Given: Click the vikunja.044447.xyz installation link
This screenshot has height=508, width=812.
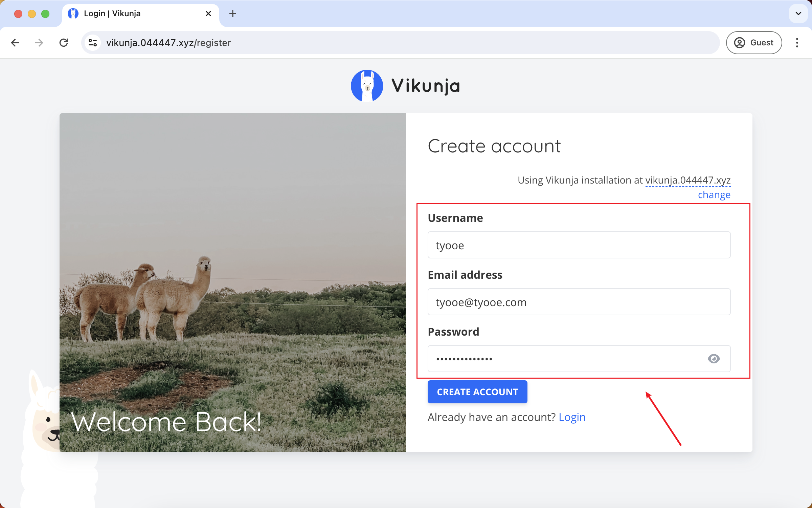Looking at the screenshot, I should click(687, 180).
